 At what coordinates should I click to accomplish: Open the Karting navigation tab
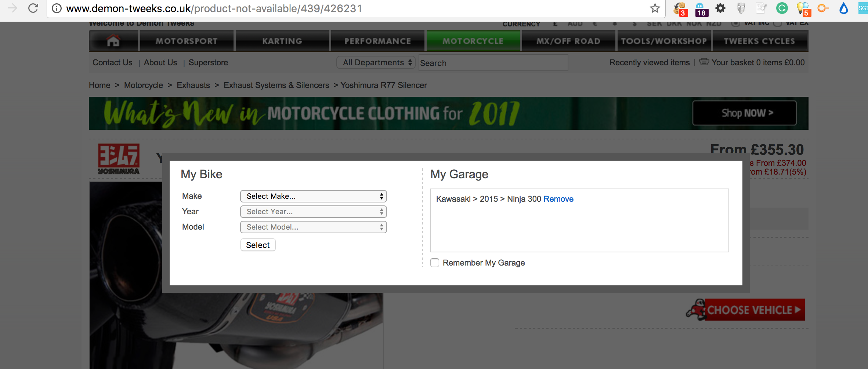(x=282, y=41)
